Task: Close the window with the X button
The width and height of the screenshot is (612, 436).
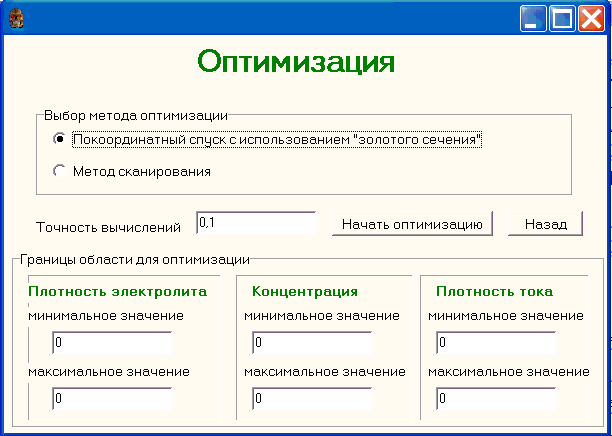Action: pos(592,18)
